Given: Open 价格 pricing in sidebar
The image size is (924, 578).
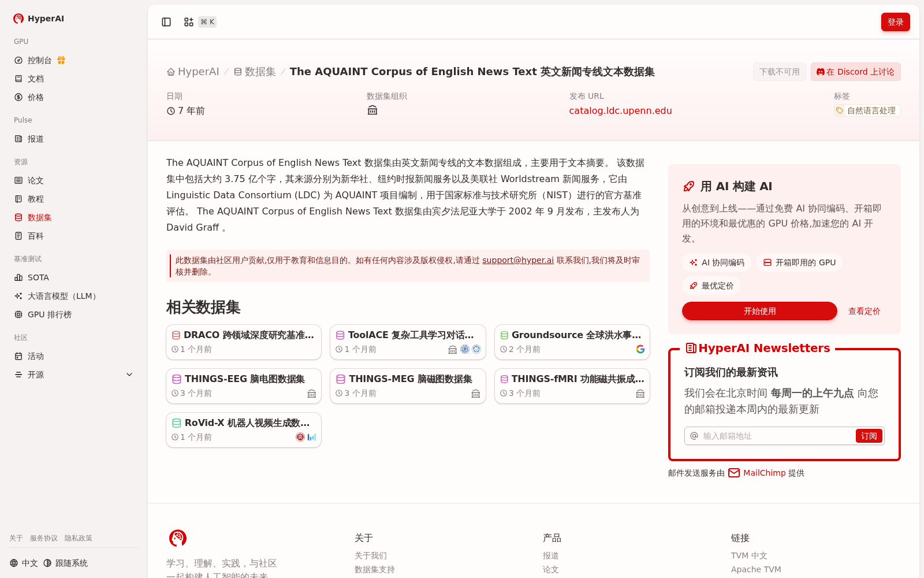Looking at the screenshot, I should tap(36, 97).
